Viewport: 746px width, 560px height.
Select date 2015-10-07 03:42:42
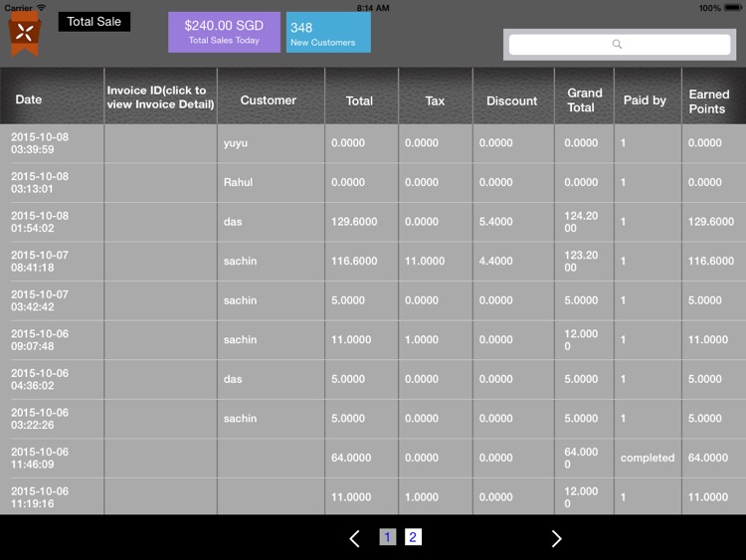tap(40, 300)
